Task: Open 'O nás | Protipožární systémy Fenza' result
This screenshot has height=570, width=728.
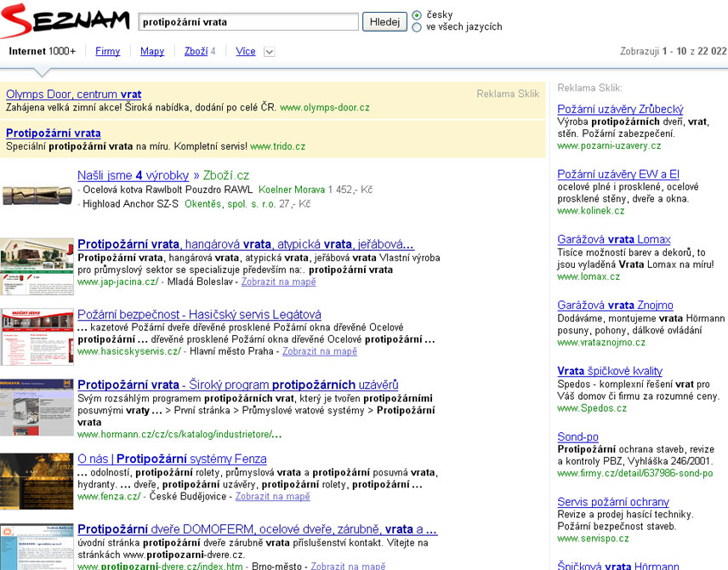Action: coord(172,459)
